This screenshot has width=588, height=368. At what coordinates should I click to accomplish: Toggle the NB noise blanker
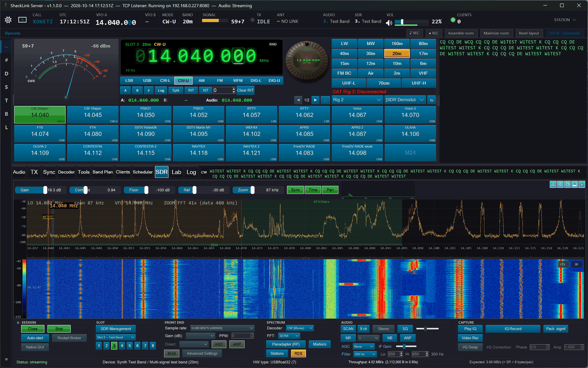point(390,338)
